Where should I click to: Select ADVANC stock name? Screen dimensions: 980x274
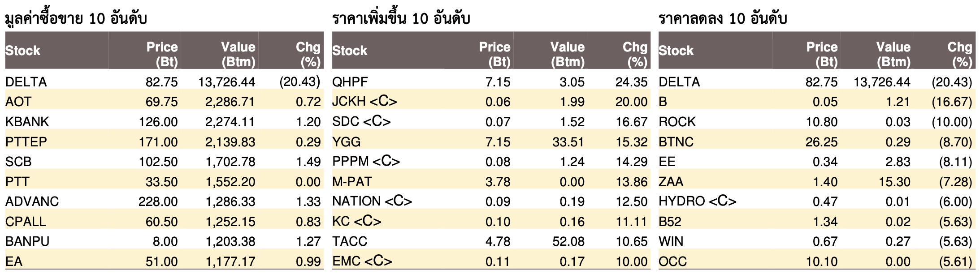tap(32, 201)
